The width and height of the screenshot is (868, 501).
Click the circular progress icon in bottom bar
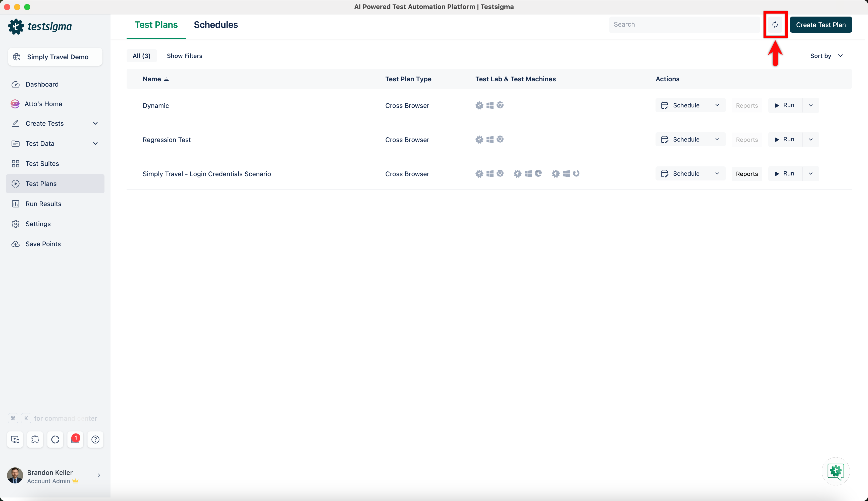coord(55,440)
